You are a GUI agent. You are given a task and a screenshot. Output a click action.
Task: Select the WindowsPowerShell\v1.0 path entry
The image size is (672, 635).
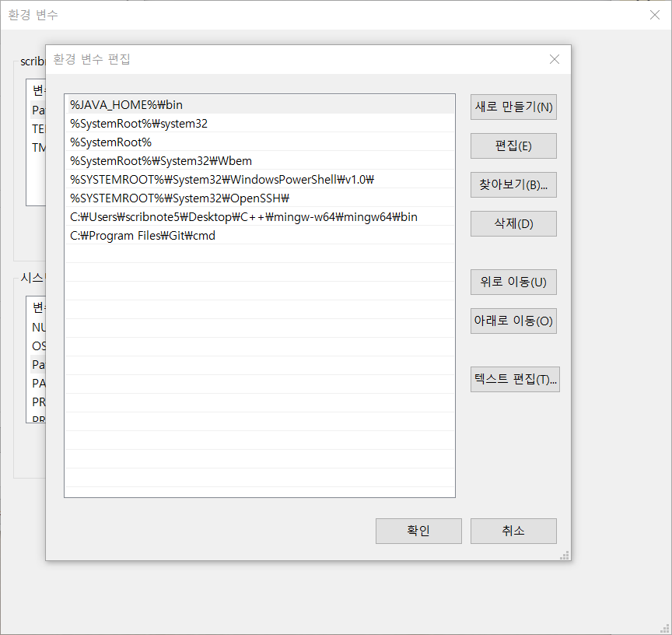(222, 179)
